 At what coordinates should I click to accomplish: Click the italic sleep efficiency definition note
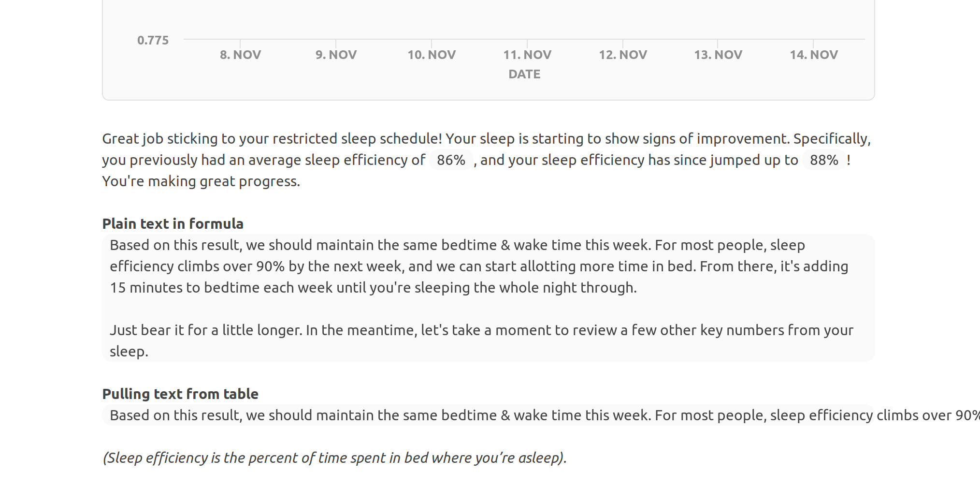click(x=334, y=458)
